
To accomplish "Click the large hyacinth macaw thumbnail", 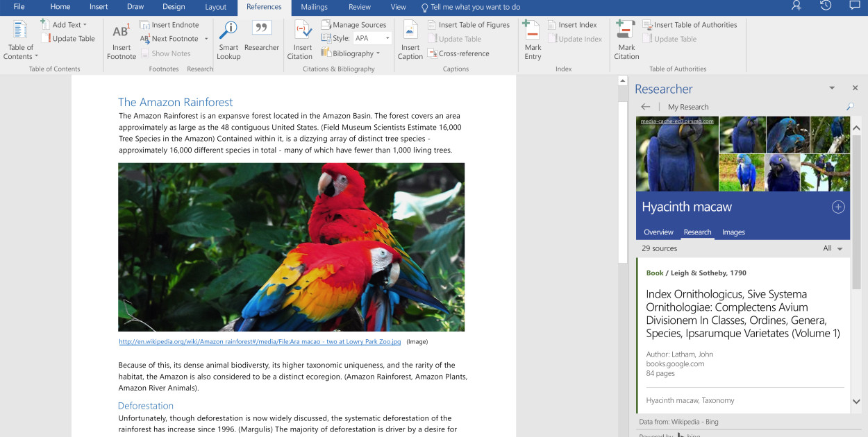I will tap(677, 154).
